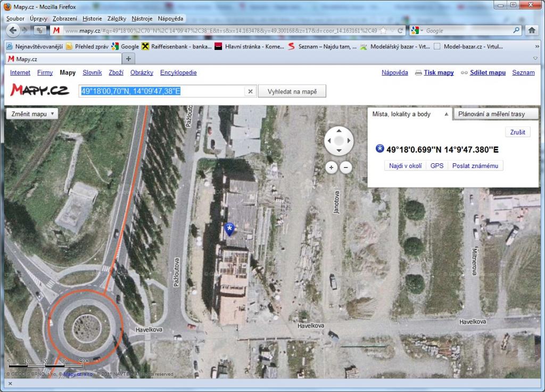Click the browser back arrow button

[13, 31]
